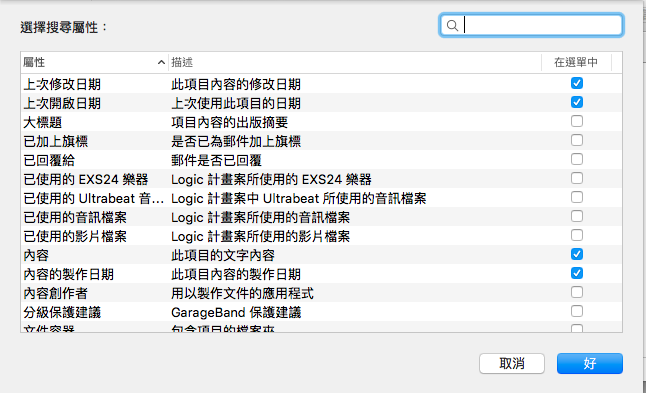Click the 描述 column header
Screen dimensions: 646x393
coord(355,62)
